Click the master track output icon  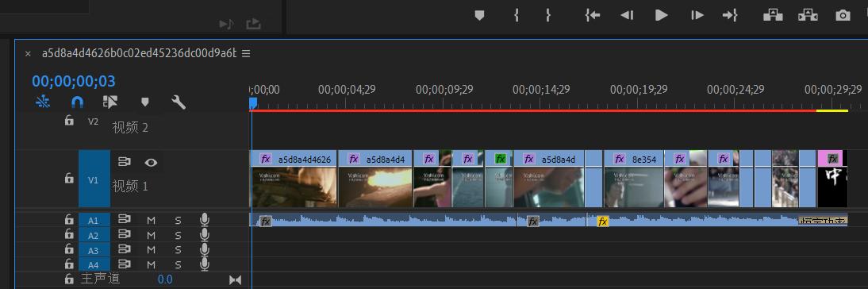click(x=236, y=280)
